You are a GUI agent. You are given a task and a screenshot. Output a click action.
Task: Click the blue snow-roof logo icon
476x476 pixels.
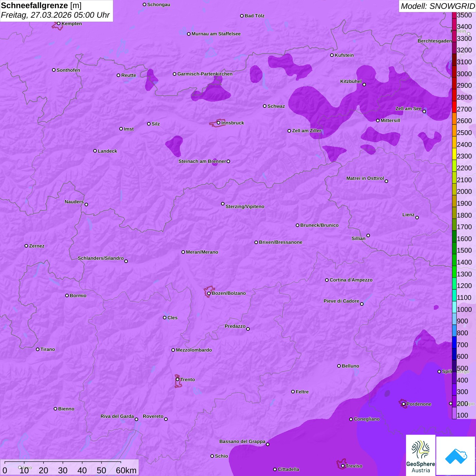point(456,456)
